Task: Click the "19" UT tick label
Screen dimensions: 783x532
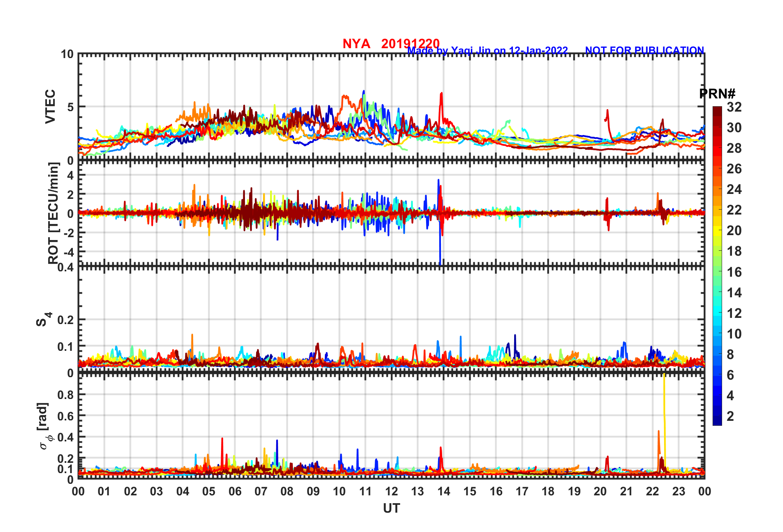Action: [x=574, y=491]
